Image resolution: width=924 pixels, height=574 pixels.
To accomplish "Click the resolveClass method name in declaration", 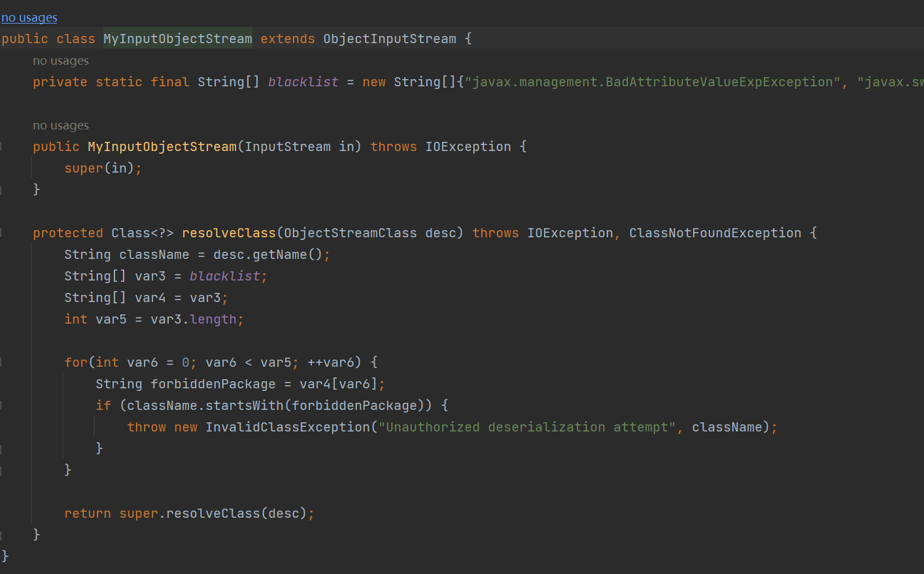I will click(229, 233).
